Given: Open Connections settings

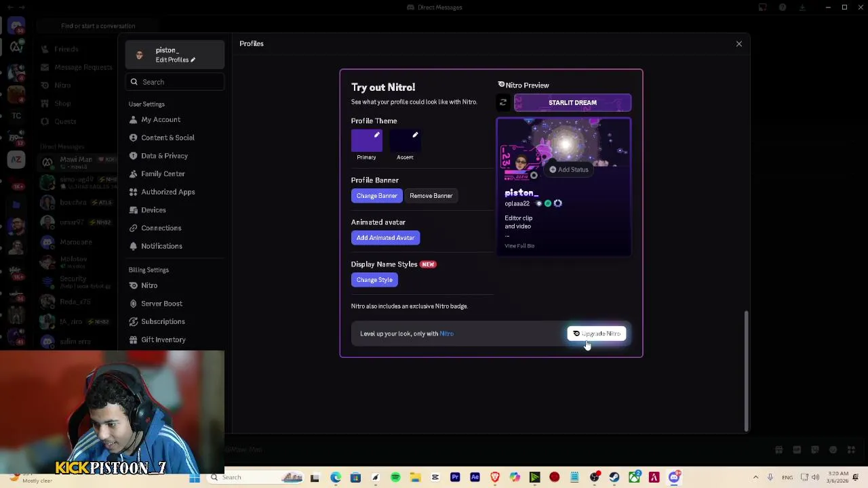Looking at the screenshot, I should coord(174,228).
